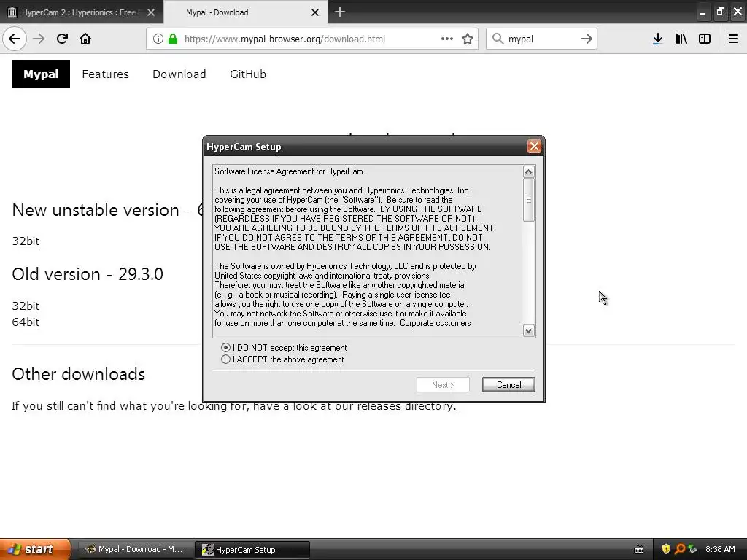
Task: Close the HyperCam Setup dialog
Action: point(534,147)
